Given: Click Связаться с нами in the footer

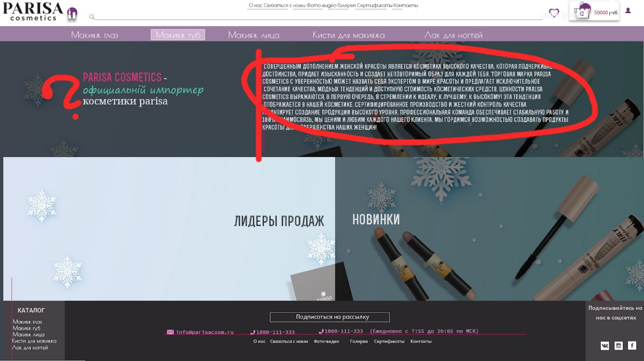Looking at the screenshot, I should click(289, 341).
